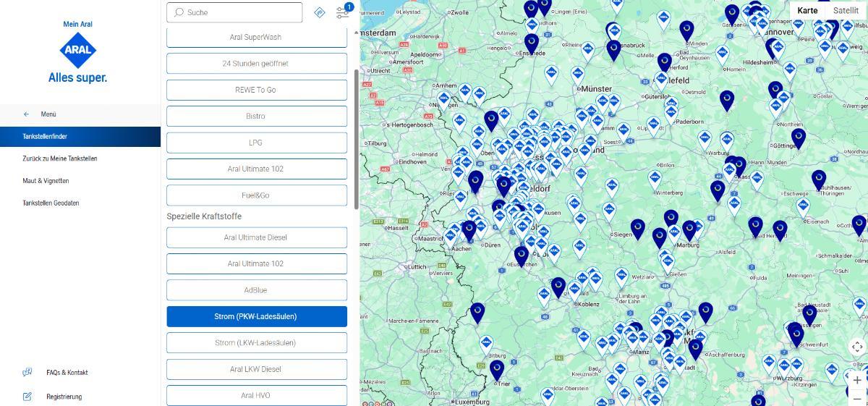Zoom out on the map
868x406 pixels.
coord(857,397)
